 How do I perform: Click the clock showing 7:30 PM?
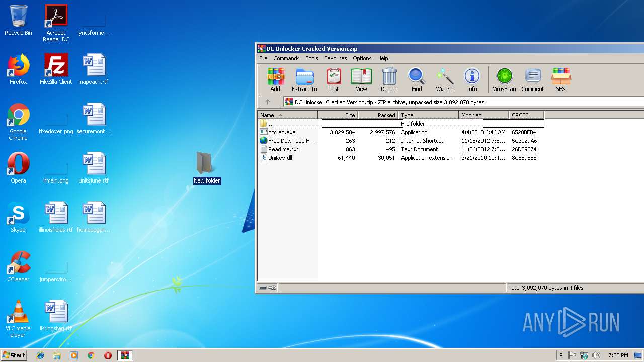618,355
